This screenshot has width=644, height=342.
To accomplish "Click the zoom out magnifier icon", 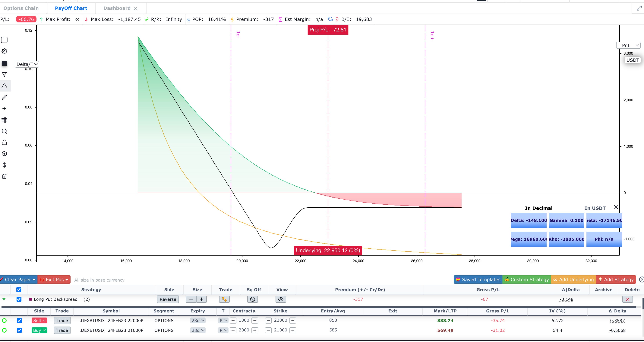I will (4, 131).
